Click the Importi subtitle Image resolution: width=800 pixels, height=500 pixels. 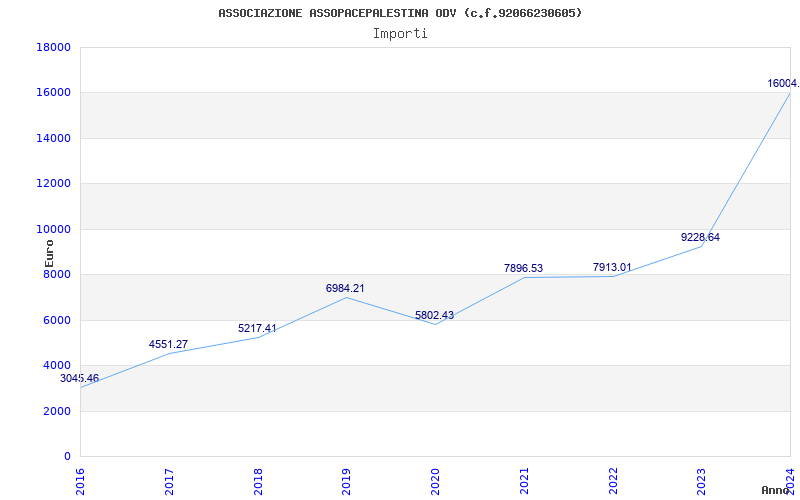tap(400, 34)
